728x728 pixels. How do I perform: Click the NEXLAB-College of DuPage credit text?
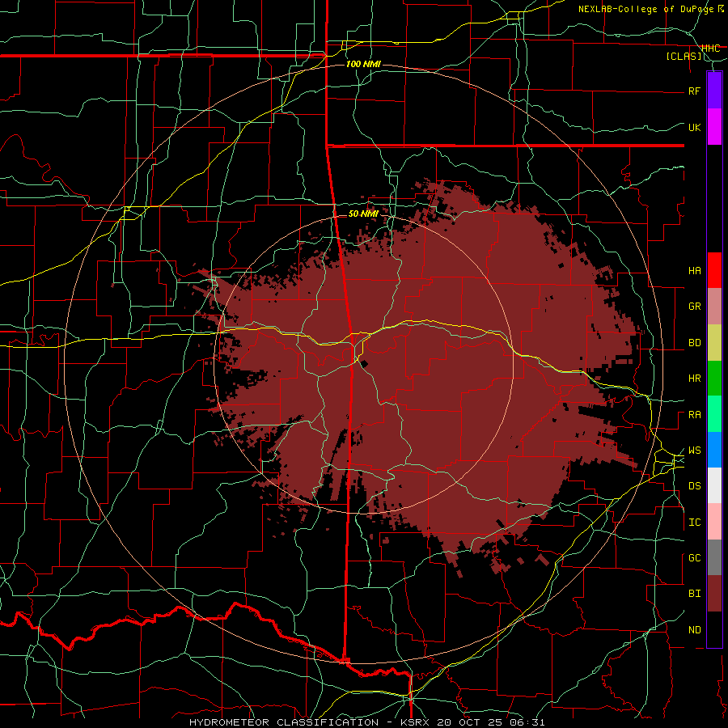coord(648,9)
